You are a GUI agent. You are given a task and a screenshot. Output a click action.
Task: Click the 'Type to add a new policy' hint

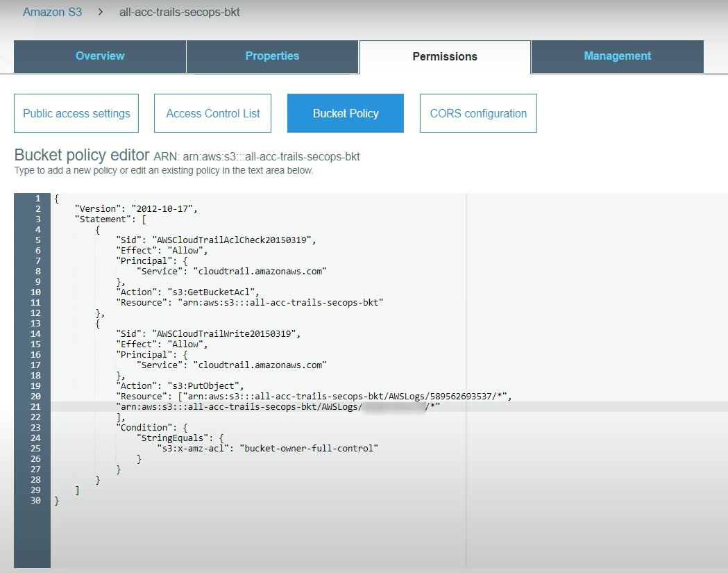pyautogui.click(x=163, y=171)
